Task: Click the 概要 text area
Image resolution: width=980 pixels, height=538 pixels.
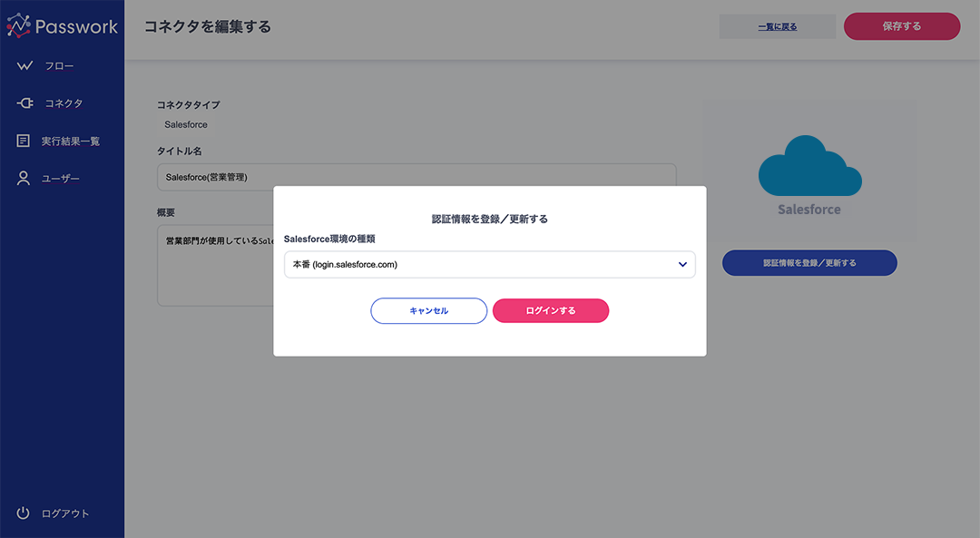Action: coord(215,266)
